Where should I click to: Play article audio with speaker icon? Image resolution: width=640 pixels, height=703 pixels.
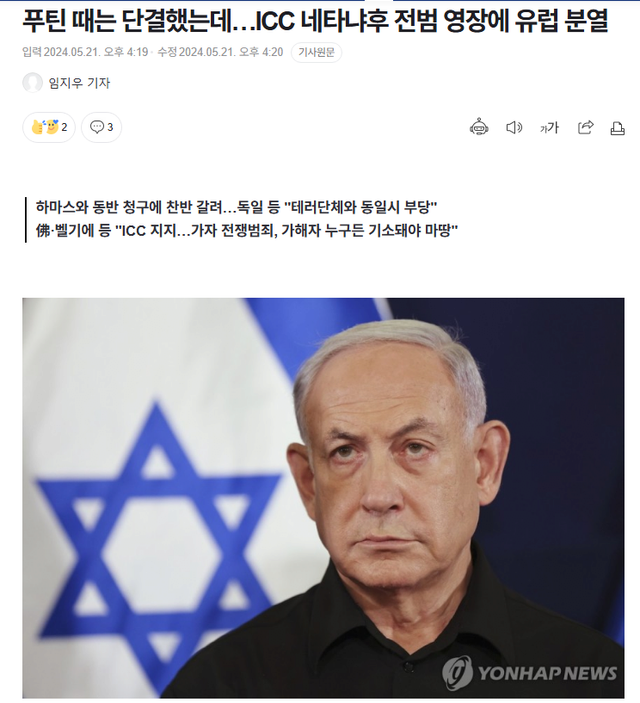[x=514, y=128]
